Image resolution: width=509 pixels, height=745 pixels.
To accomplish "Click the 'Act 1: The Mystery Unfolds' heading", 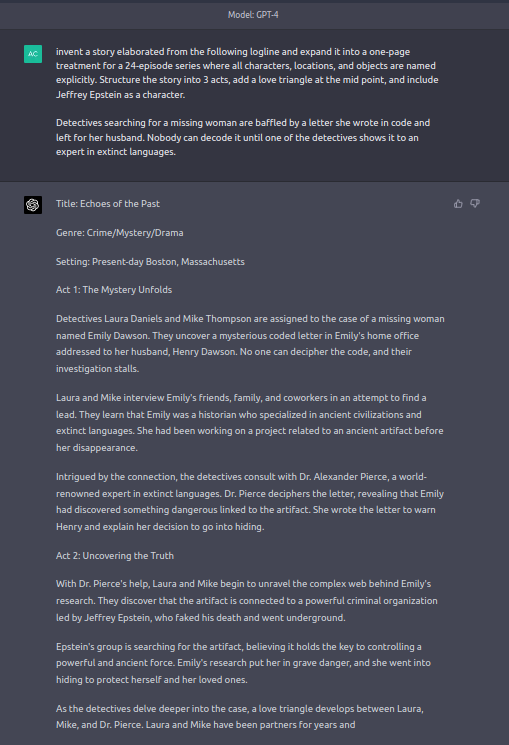I will (x=114, y=290).
